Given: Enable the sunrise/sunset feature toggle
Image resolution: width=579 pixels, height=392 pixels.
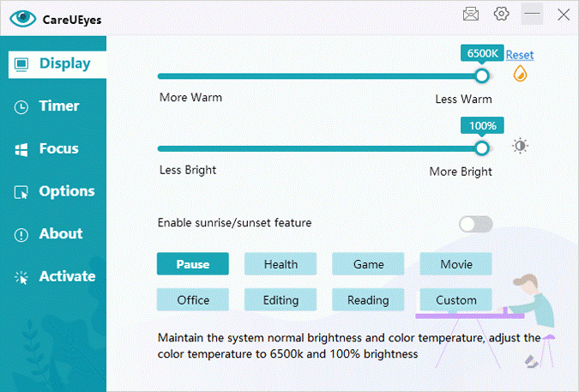Looking at the screenshot, I should (475, 224).
